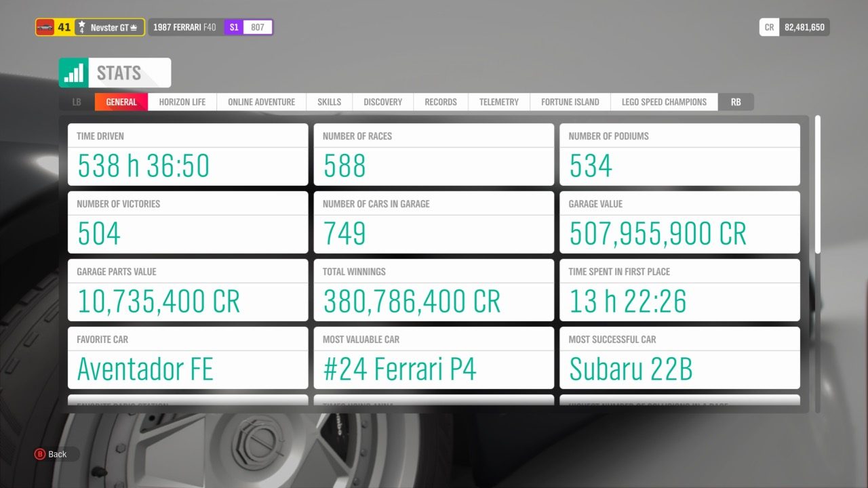The image size is (868, 488).
Task: Click the 380,786,400 CR value
Action: coord(412,302)
